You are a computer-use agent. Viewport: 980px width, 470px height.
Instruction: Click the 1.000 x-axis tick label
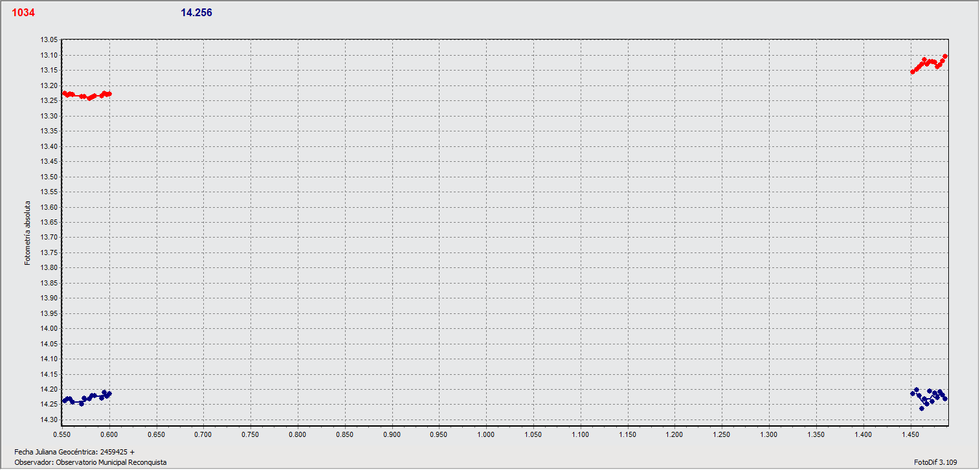(x=486, y=430)
